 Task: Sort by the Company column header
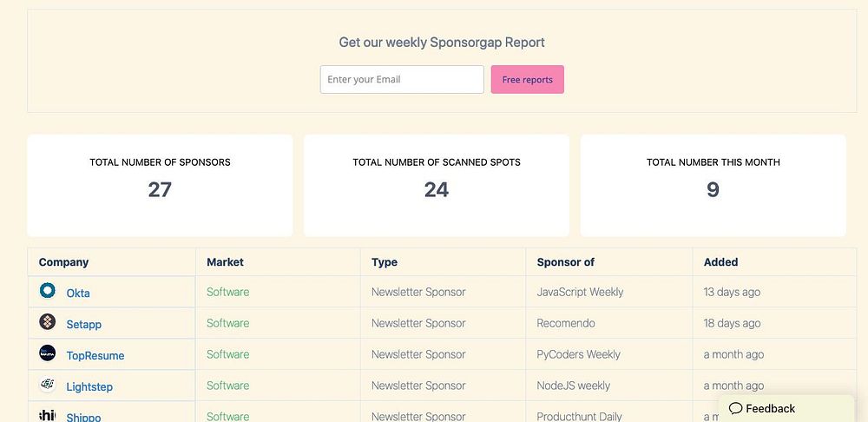click(x=64, y=262)
